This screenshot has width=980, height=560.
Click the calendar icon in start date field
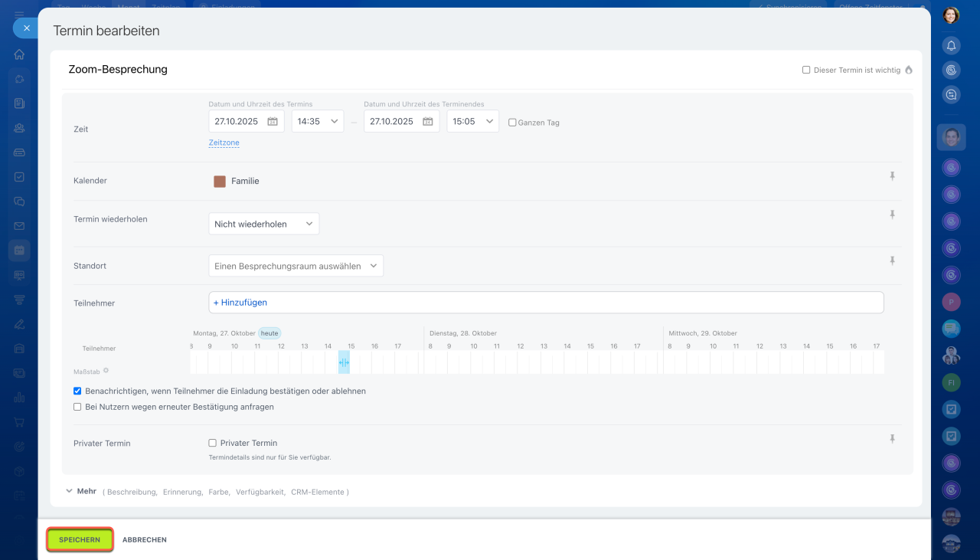pyautogui.click(x=273, y=121)
